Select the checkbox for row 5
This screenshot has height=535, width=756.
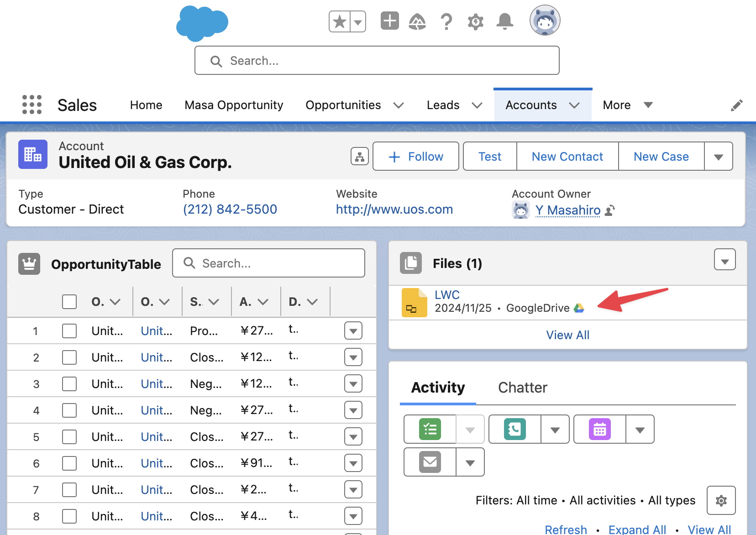coord(69,437)
